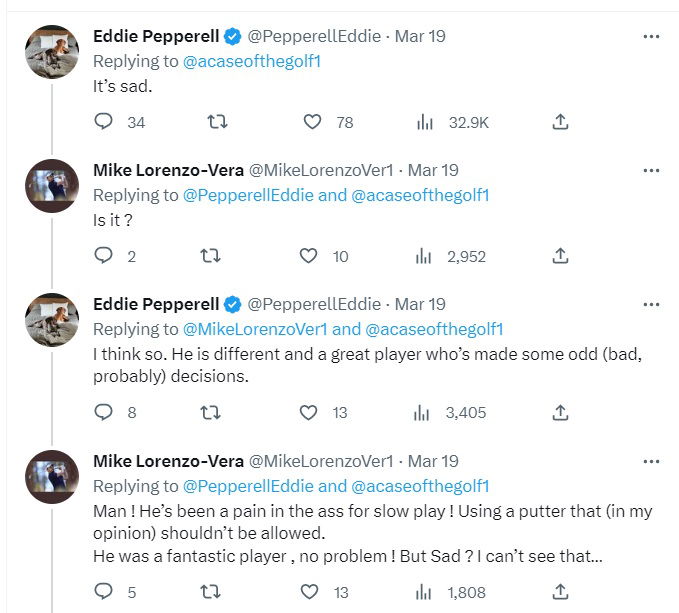Open the Mar 19 timestamp on third tweet

click(x=421, y=304)
